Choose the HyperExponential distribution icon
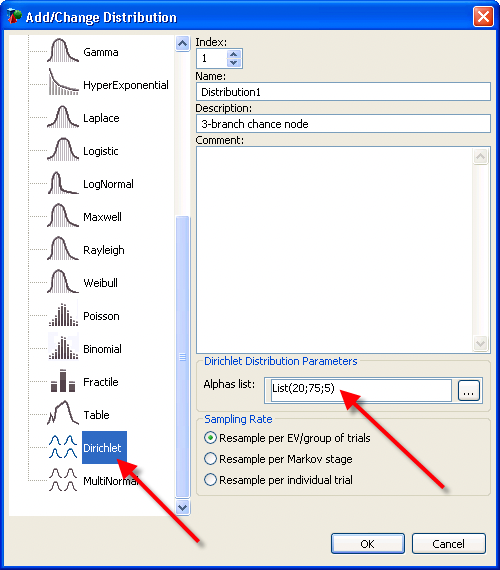Viewport: 500px width, 570px height. tap(63, 83)
